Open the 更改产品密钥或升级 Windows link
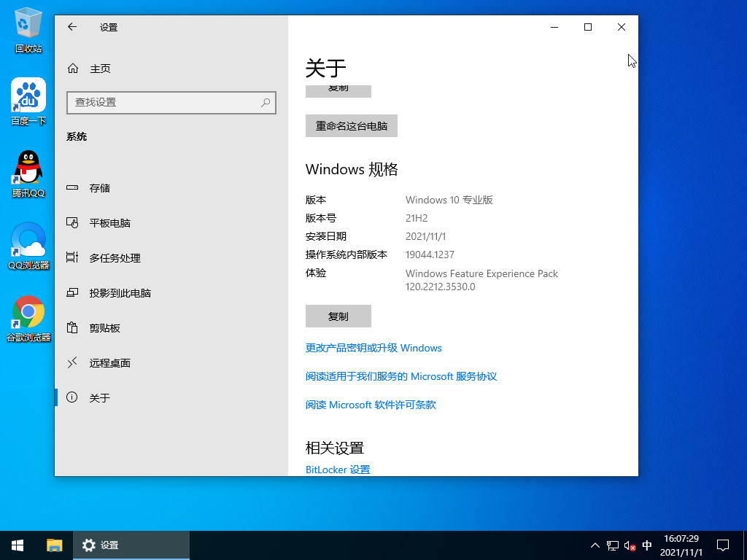The width and height of the screenshot is (747, 560). [x=373, y=348]
